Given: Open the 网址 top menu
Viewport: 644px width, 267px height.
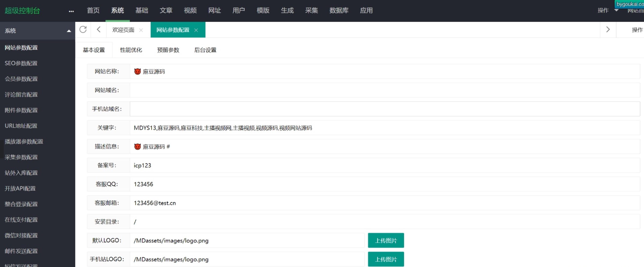Looking at the screenshot, I should click(215, 10).
